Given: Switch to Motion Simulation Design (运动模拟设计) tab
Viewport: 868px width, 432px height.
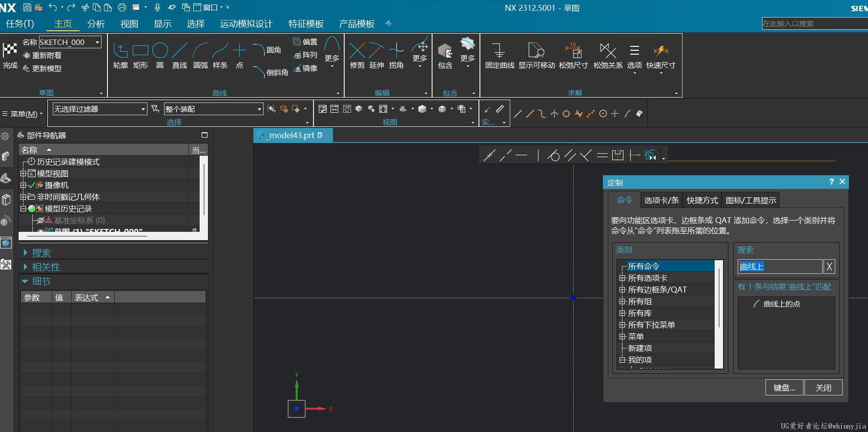Looking at the screenshot, I should (x=246, y=24).
